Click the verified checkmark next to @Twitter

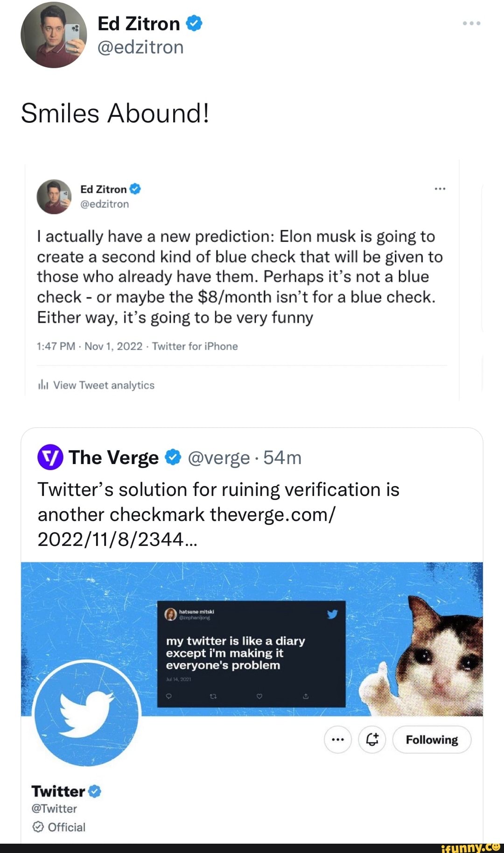click(94, 791)
